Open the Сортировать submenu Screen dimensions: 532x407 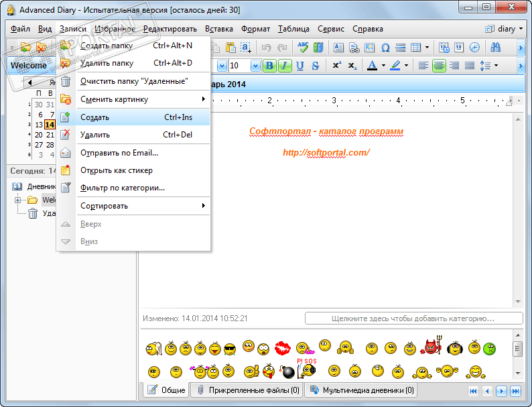(133, 206)
